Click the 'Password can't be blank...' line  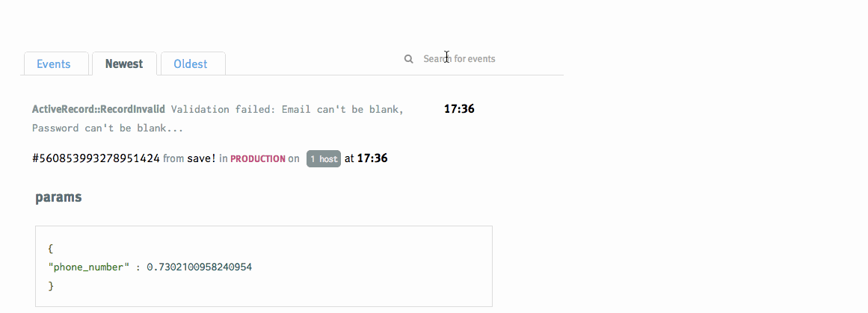(108, 128)
